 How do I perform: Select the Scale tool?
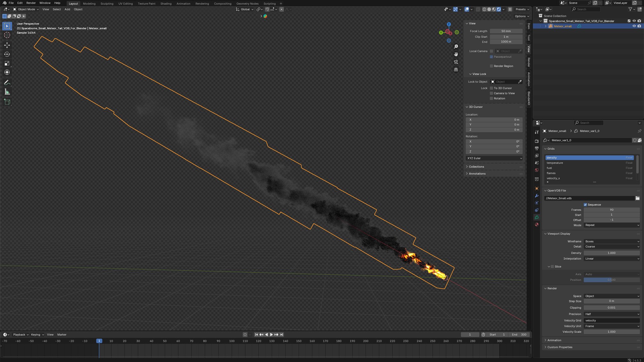tap(7, 63)
